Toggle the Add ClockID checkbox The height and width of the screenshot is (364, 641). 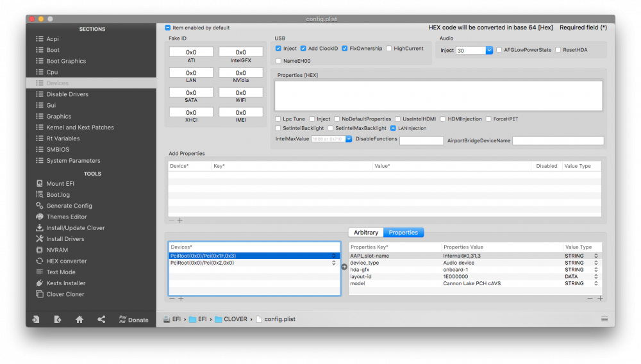click(x=303, y=48)
